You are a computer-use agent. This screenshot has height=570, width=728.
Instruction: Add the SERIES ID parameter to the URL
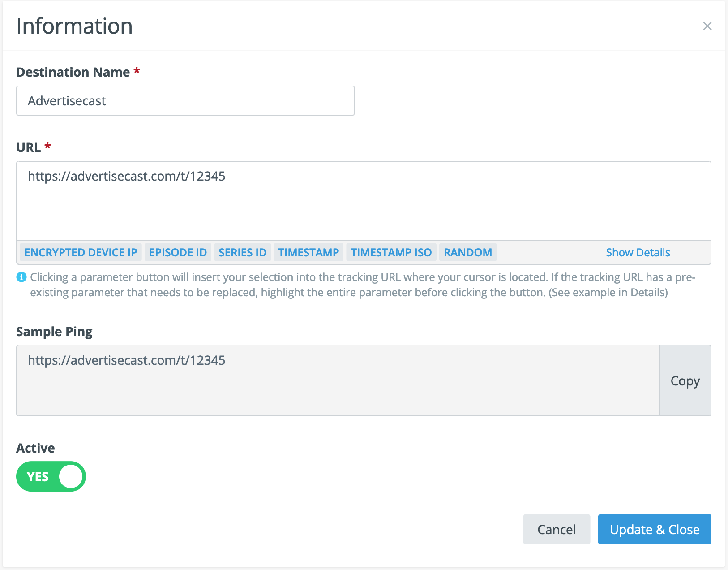(x=242, y=252)
